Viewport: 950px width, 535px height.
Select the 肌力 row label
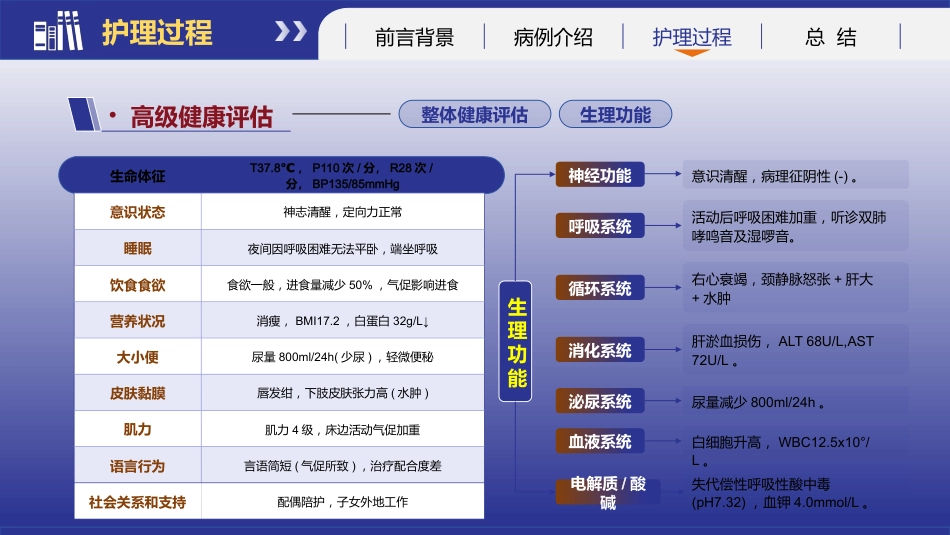[x=138, y=430]
